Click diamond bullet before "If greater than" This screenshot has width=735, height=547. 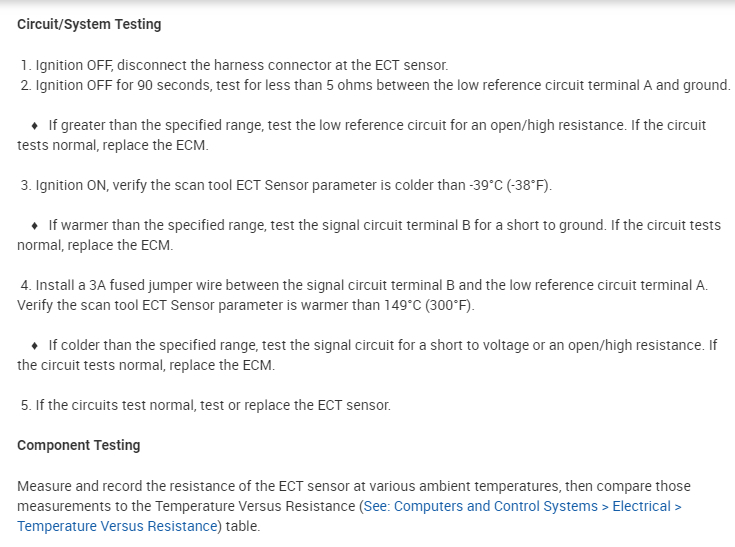tap(36, 126)
